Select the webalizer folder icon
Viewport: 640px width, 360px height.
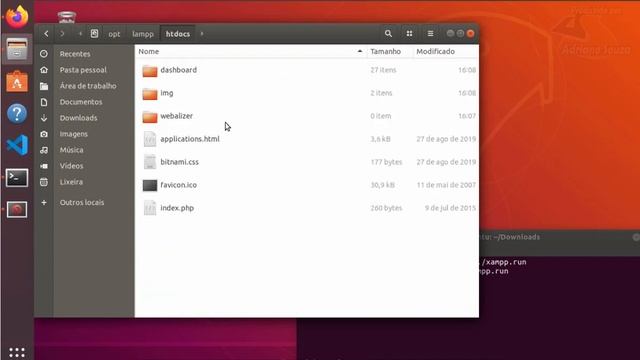click(150, 117)
